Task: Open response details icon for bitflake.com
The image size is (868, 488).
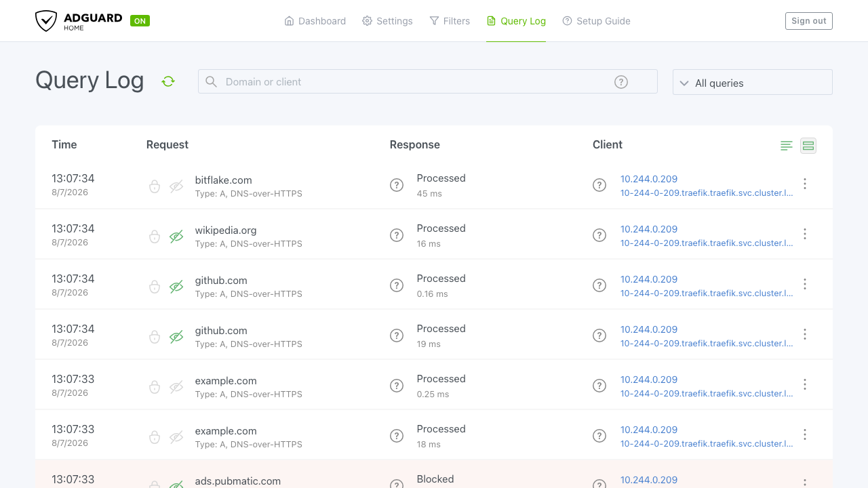Action: 397,185
